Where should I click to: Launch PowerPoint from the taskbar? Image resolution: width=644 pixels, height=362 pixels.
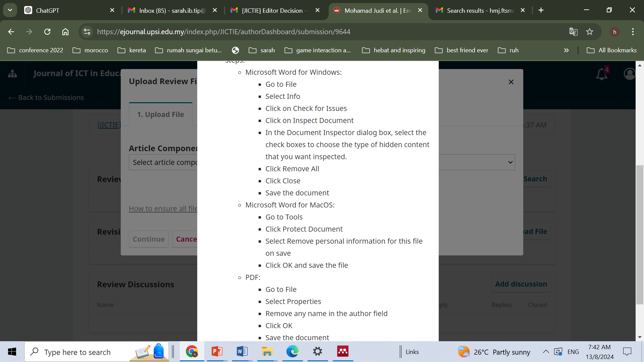tap(217, 352)
